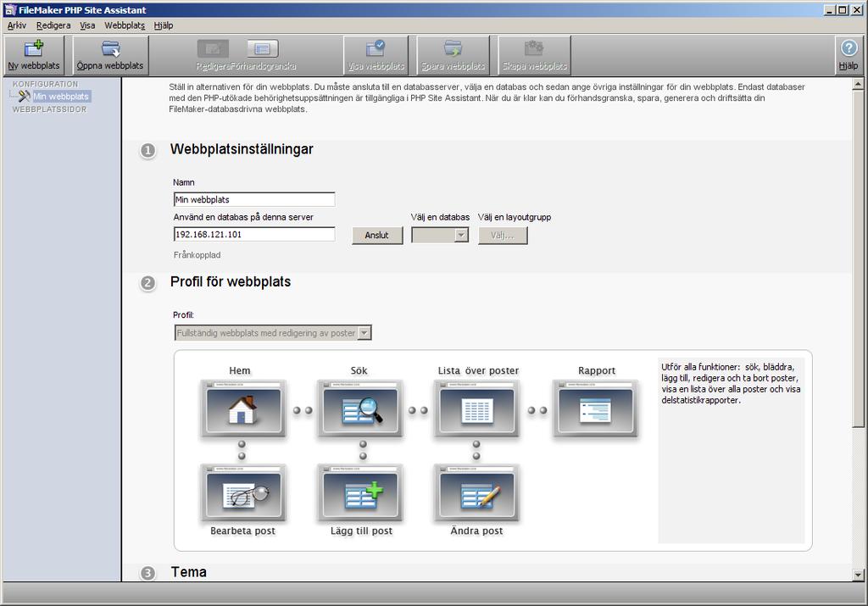Open the Redigera menu
The image size is (868, 606).
[53, 25]
